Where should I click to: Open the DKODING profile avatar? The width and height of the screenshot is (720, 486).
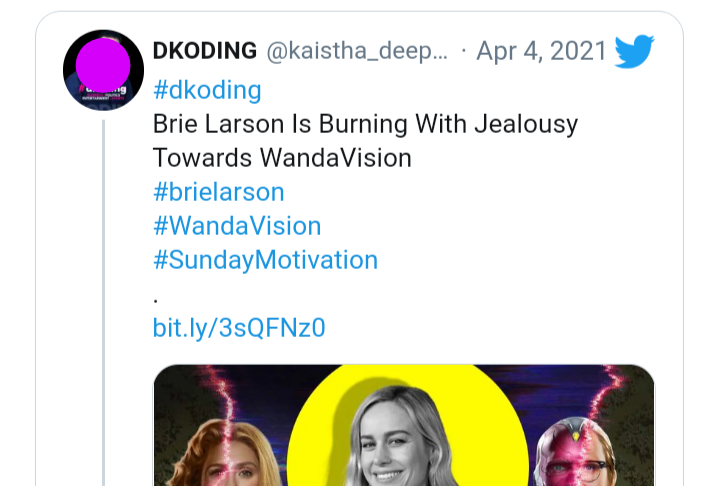pyautogui.click(x=103, y=69)
